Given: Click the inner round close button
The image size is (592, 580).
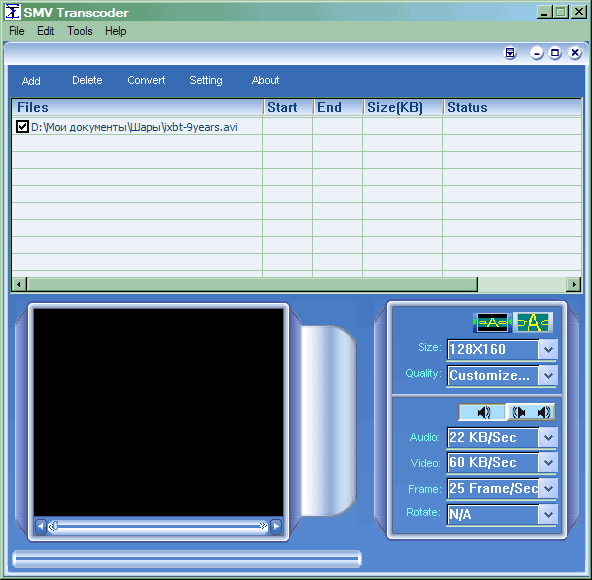Looking at the screenshot, I should click(575, 53).
